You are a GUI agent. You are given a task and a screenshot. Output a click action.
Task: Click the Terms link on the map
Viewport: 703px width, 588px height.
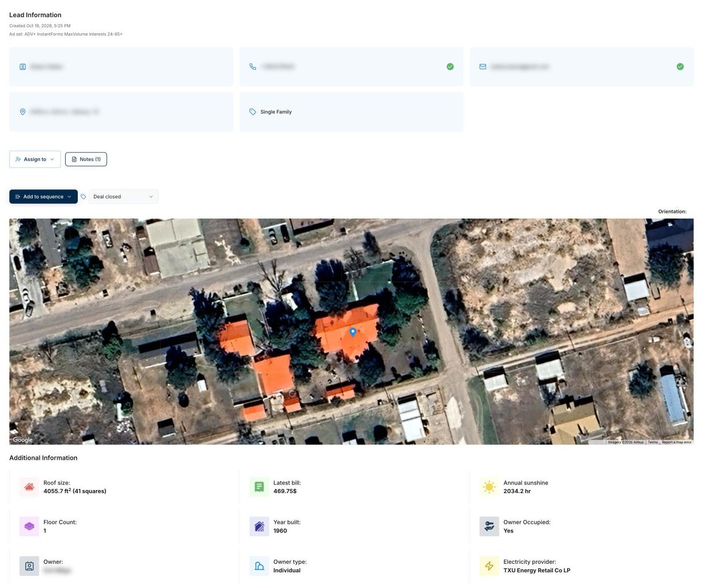653,442
